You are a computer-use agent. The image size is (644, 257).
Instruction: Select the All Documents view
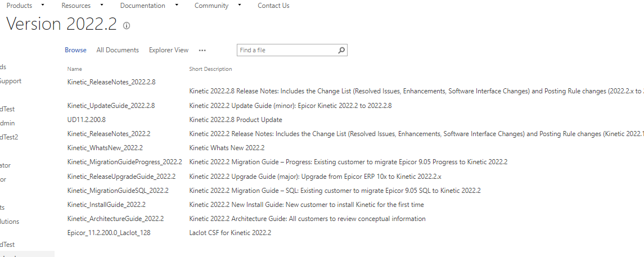pyautogui.click(x=118, y=50)
